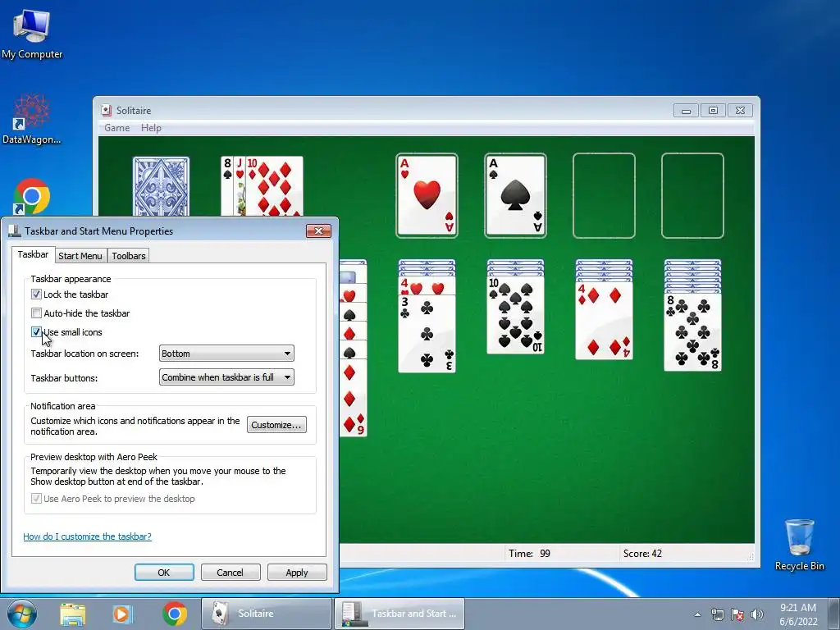Select the Ace of hearts foundation

tap(427, 195)
